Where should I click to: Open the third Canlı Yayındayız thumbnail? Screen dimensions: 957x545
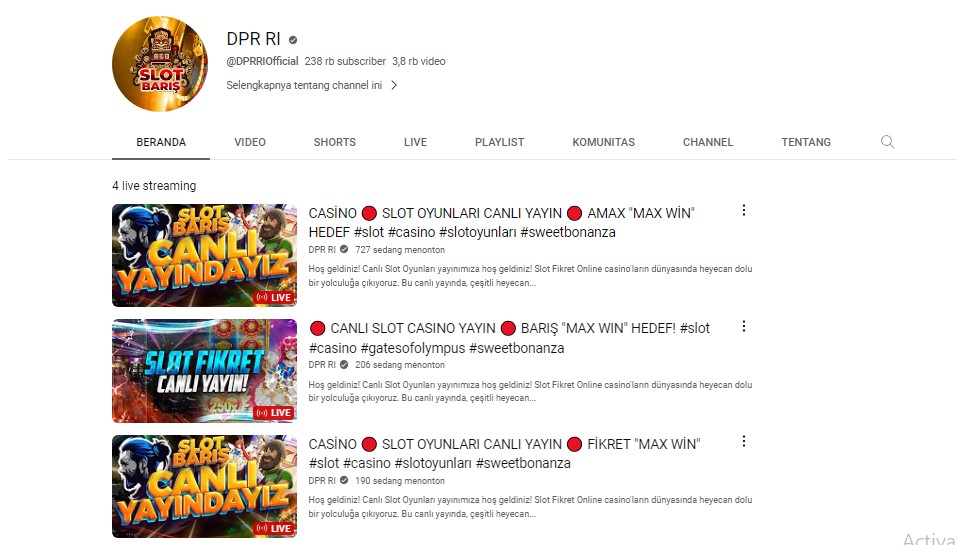204,486
